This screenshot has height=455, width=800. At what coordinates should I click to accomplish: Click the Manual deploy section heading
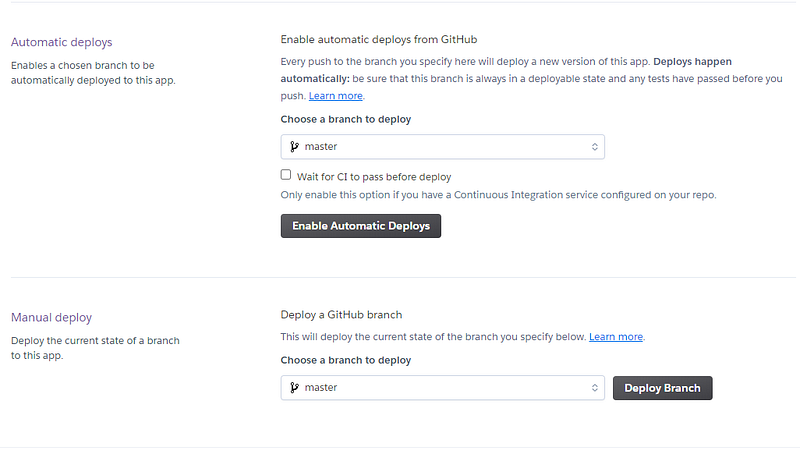pyautogui.click(x=51, y=317)
